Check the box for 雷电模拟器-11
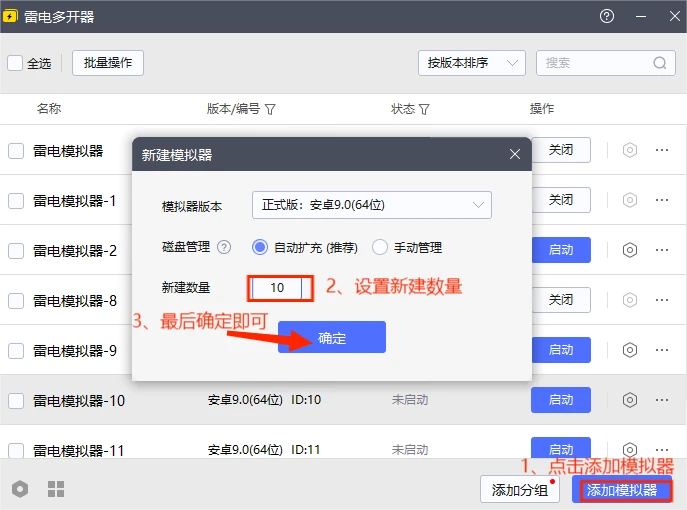 16,450
